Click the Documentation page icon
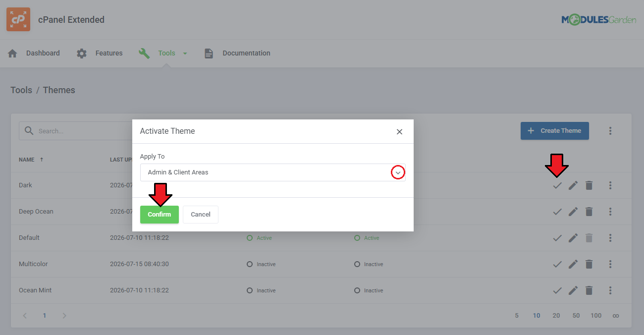The height and width of the screenshot is (335, 644). [x=209, y=54]
